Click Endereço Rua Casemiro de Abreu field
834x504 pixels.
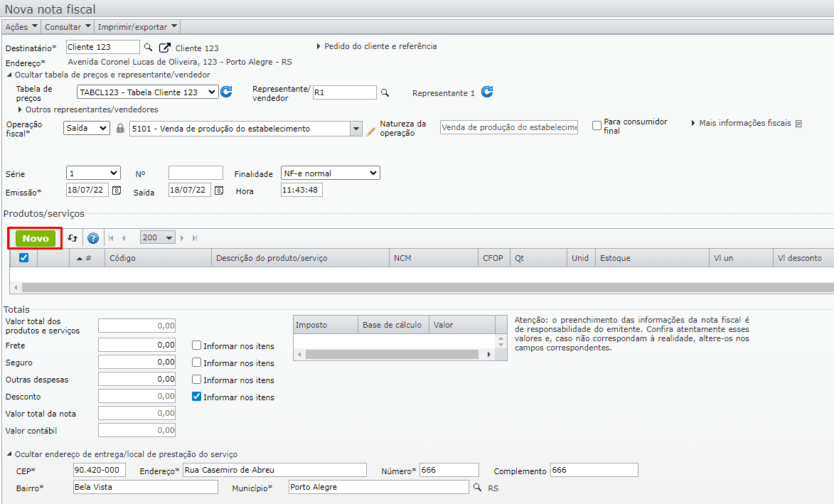click(274, 470)
